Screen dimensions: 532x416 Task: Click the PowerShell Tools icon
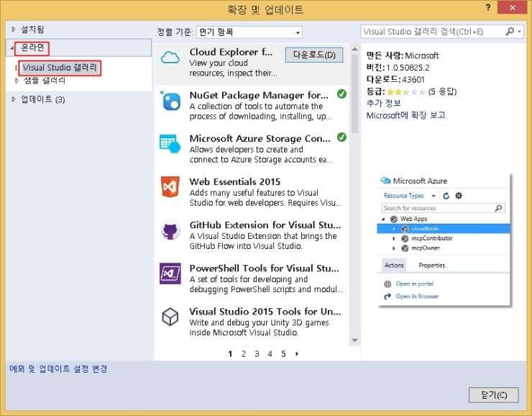tap(170, 273)
